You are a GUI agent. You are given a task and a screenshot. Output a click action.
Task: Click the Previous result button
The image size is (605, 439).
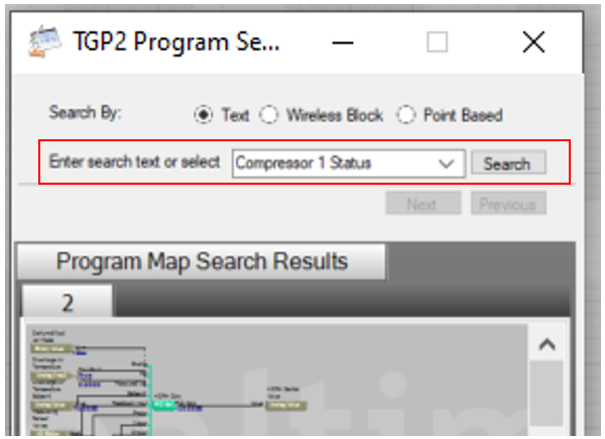507,204
